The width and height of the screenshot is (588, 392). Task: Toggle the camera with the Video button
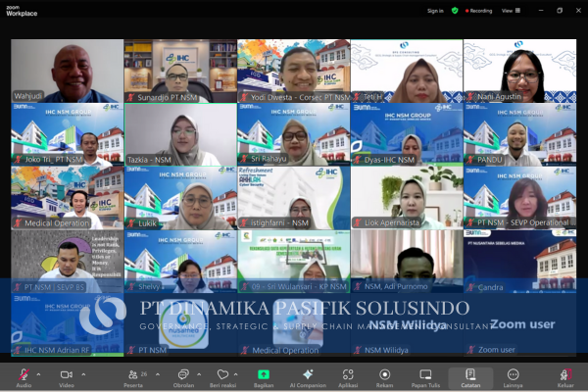click(66, 374)
